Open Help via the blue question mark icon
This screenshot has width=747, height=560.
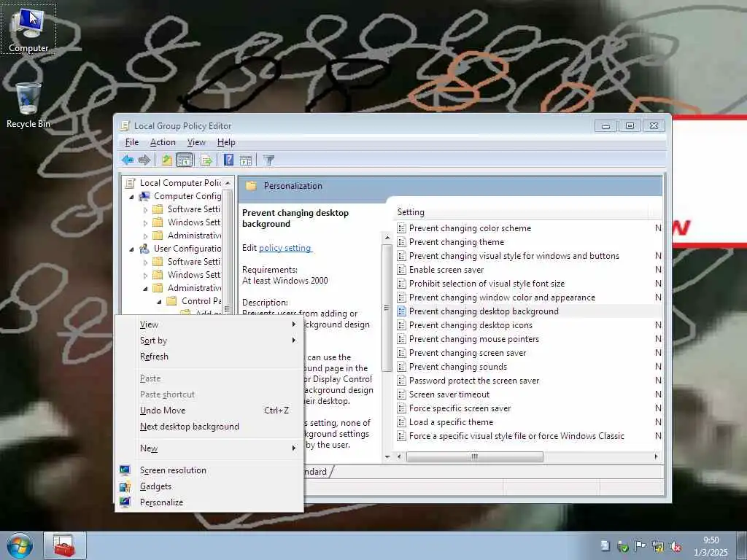click(228, 160)
